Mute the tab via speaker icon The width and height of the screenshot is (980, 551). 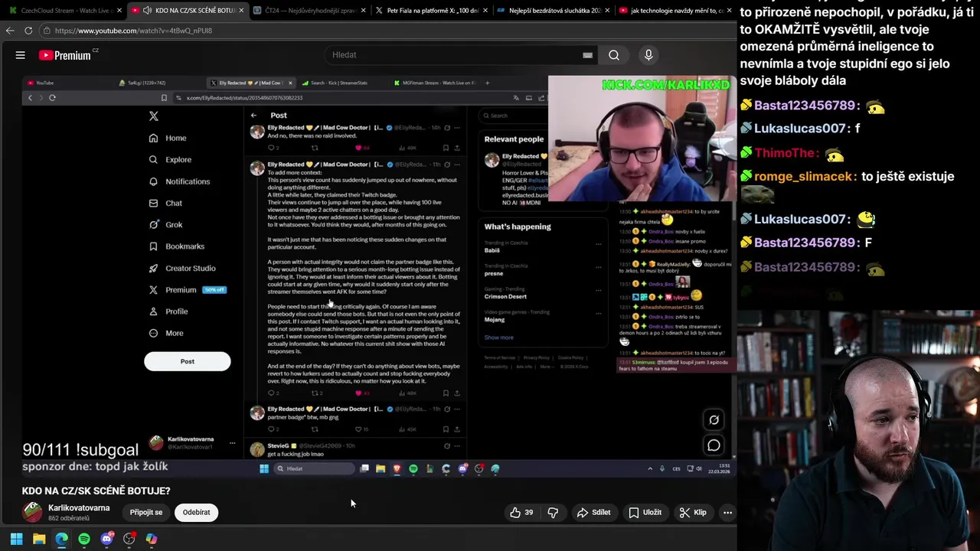point(136,11)
